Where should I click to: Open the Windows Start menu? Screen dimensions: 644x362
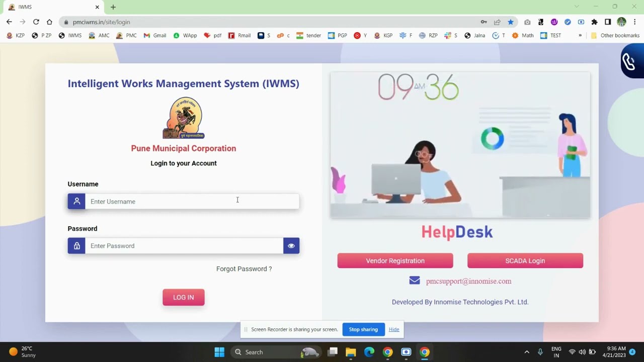coord(219,352)
